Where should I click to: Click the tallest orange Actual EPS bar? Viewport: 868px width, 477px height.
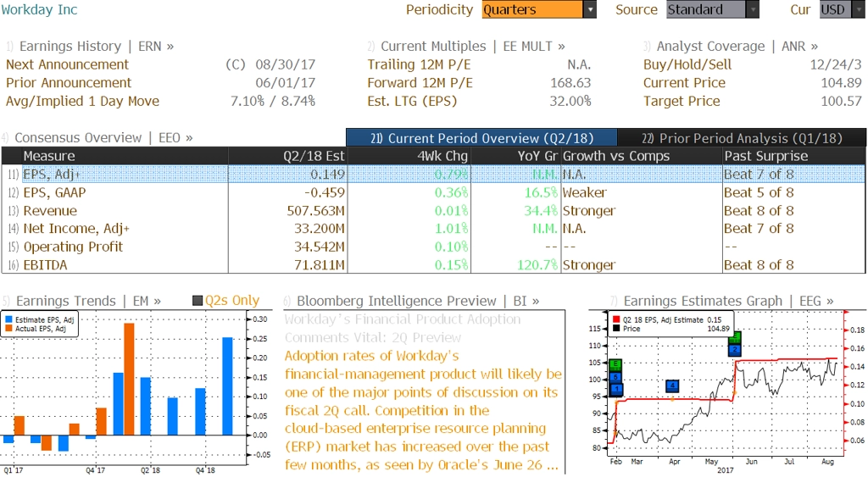point(129,379)
